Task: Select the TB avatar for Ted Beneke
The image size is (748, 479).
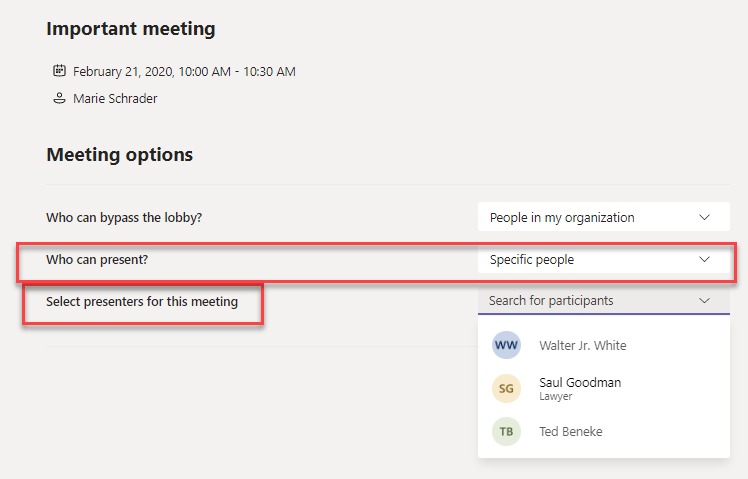Action: coord(506,431)
